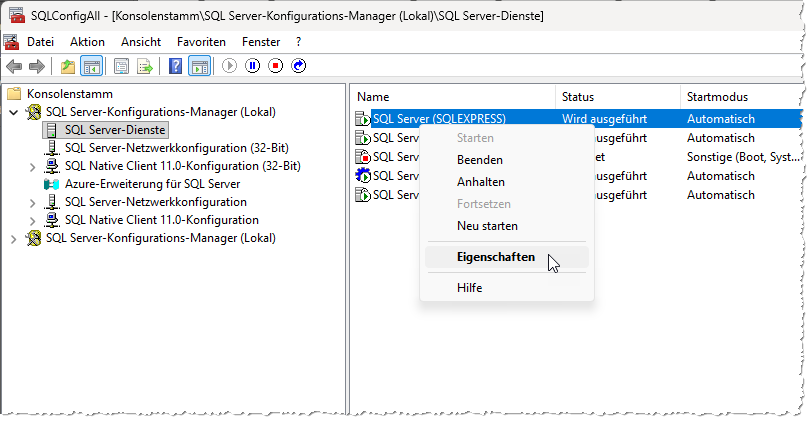Click the Pause service toolbar icon
The height and width of the screenshot is (422, 810).
point(253,66)
